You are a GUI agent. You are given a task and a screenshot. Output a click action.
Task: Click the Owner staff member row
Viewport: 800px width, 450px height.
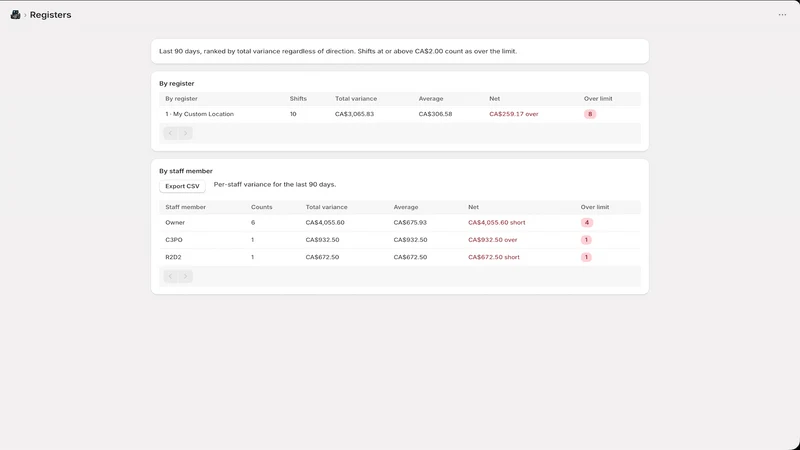click(x=400, y=222)
